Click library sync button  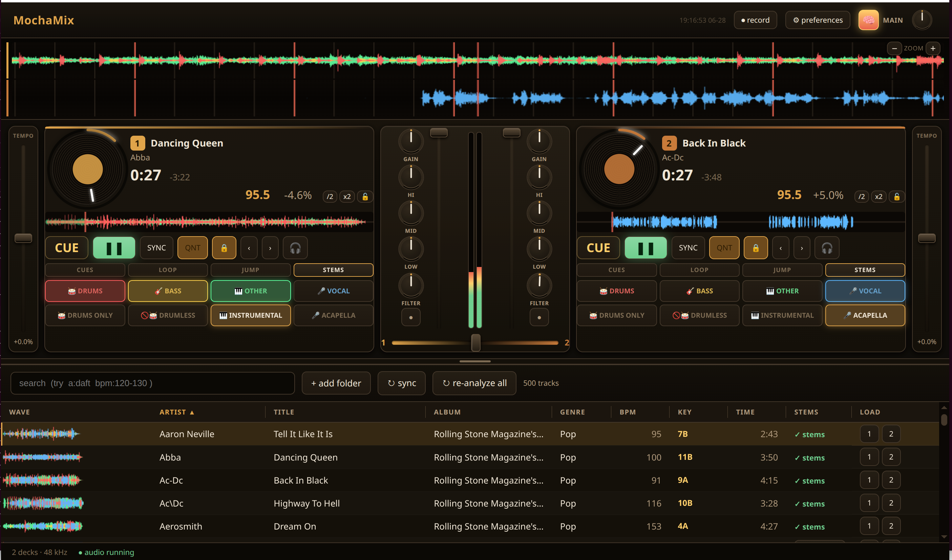coord(402,383)
